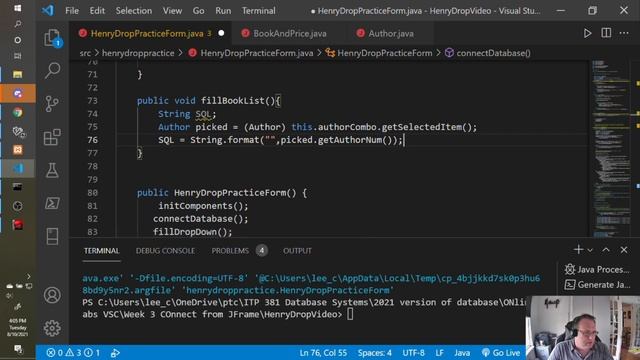
Task: Change end of line sequence LF
Action: click(439, 353)
